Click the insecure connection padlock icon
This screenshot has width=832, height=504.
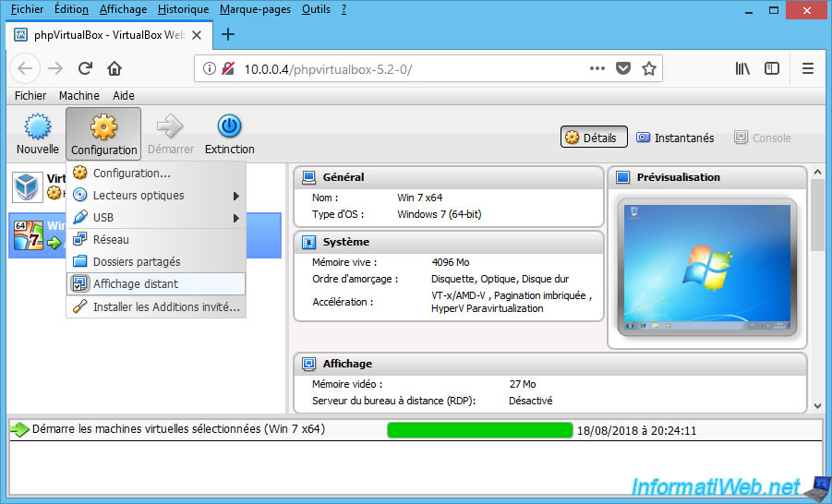coord(228,68)
